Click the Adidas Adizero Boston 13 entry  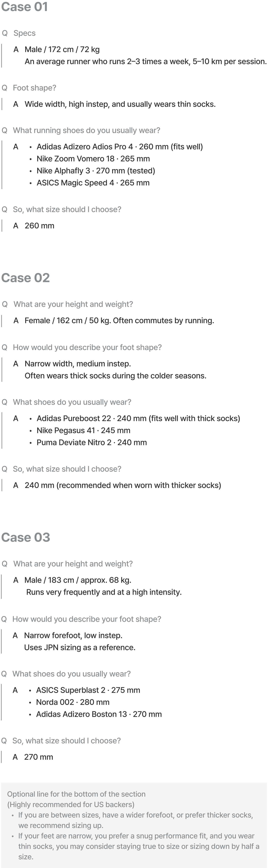(x=99, y=714)
